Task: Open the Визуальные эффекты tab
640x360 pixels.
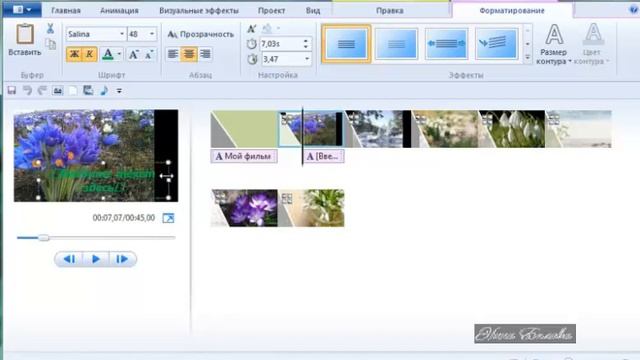Action: click(x=199, y=11)
